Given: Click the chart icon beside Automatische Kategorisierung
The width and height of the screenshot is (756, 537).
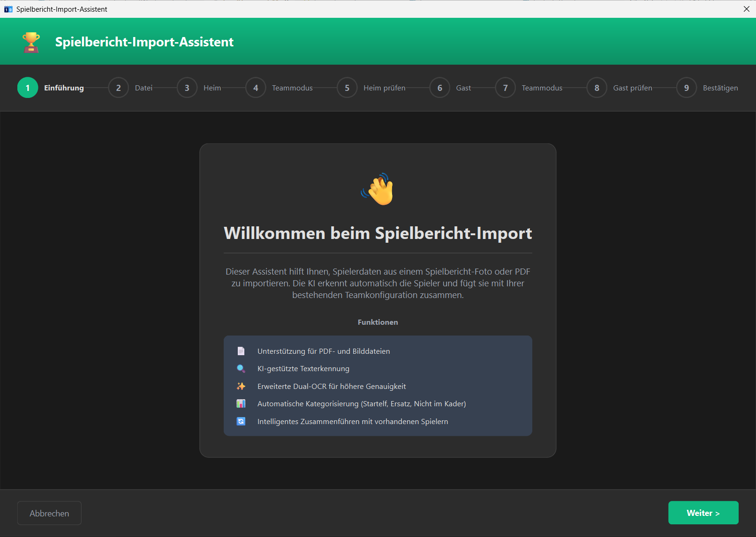Looking at the screenshot, I should (241, 403).
